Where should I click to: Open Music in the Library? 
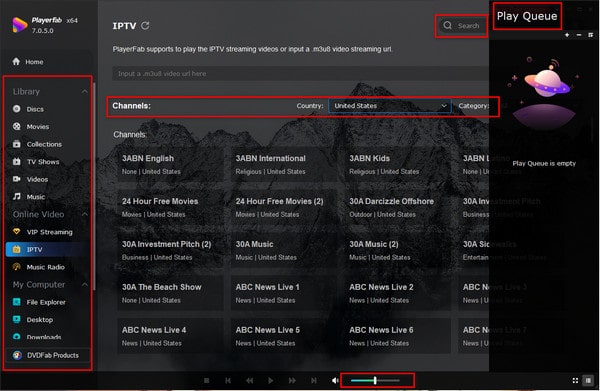tap(29, 197)
